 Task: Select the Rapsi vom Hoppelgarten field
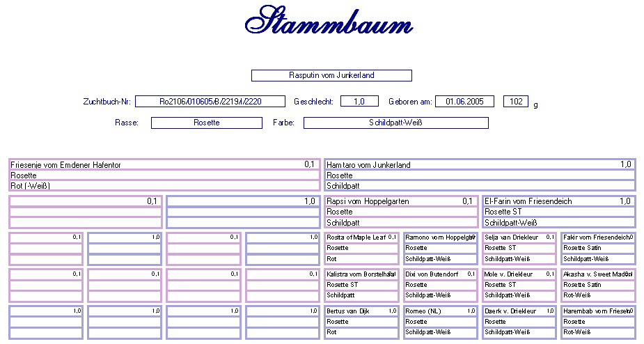[400, 201]
